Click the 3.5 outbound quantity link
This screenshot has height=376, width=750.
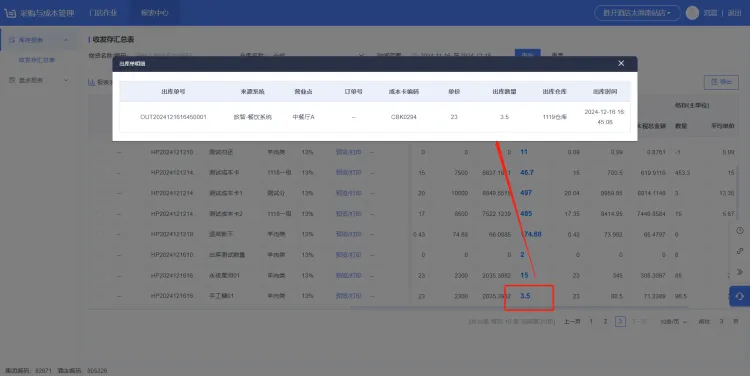coord(525,296)
